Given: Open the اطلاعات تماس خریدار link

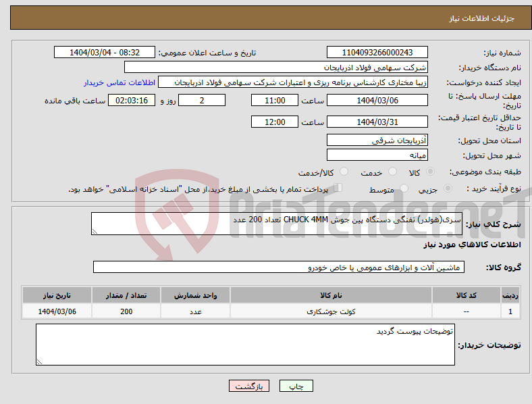Looking at the screenshot, I should pyautogui.click(x=119, y=82).
